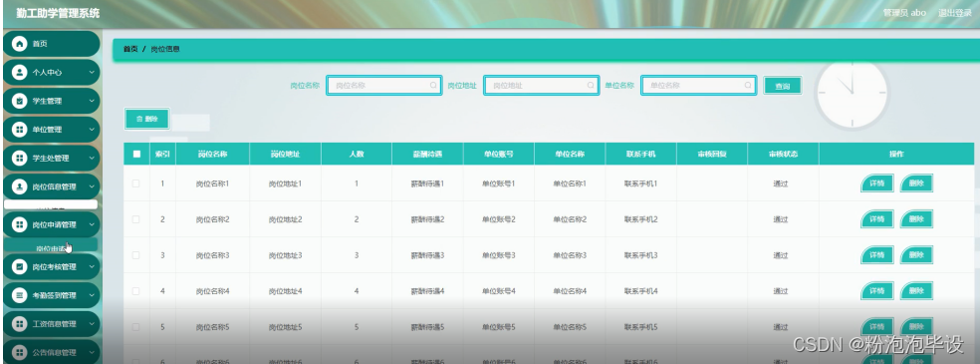Click 删除 for row 岗位名称4
This screenshot has width=980, height=364.
click(916, 291)
